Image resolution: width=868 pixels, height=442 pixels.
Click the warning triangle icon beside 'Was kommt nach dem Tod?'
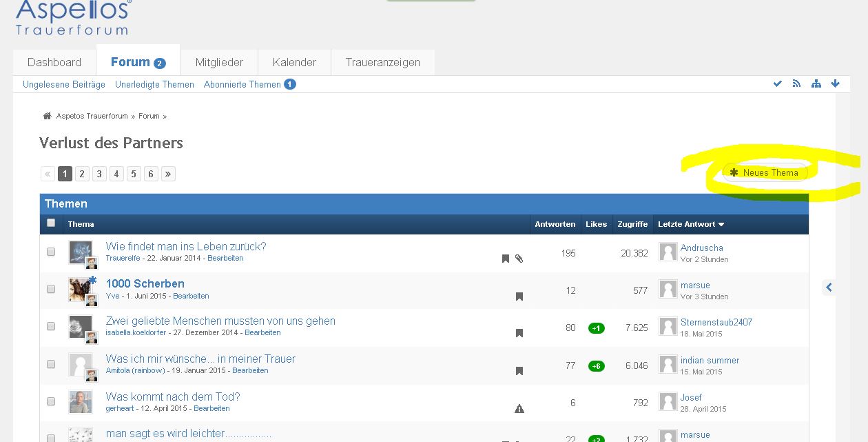519,409
